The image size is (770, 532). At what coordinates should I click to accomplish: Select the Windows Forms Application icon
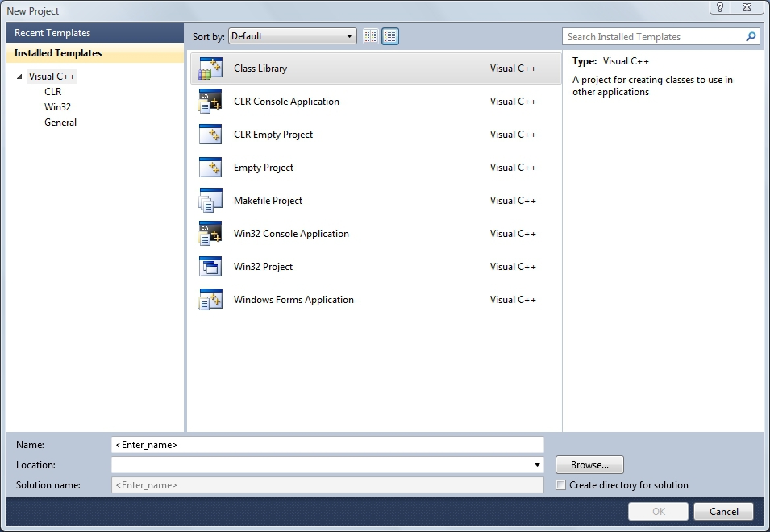click(210, 301)
